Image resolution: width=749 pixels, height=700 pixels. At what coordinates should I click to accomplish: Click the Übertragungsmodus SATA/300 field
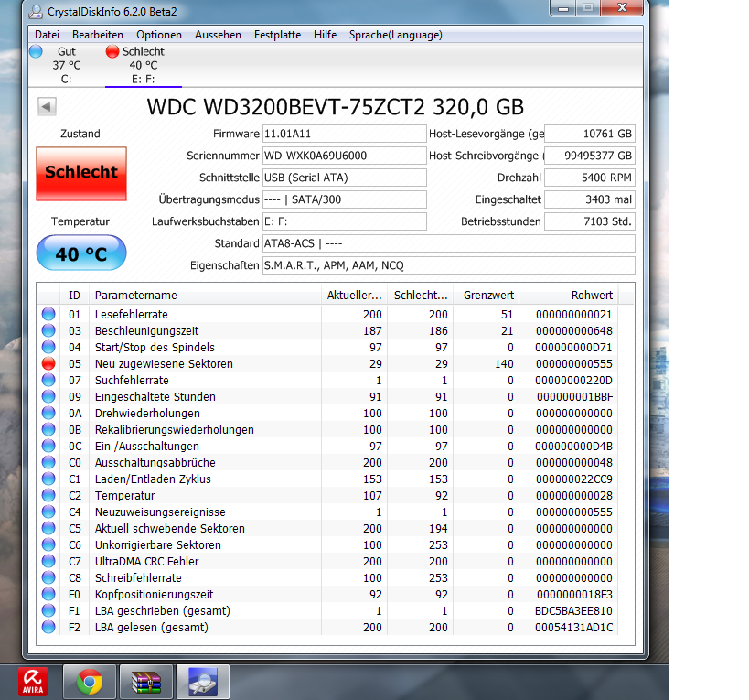[x=344, y=199]
